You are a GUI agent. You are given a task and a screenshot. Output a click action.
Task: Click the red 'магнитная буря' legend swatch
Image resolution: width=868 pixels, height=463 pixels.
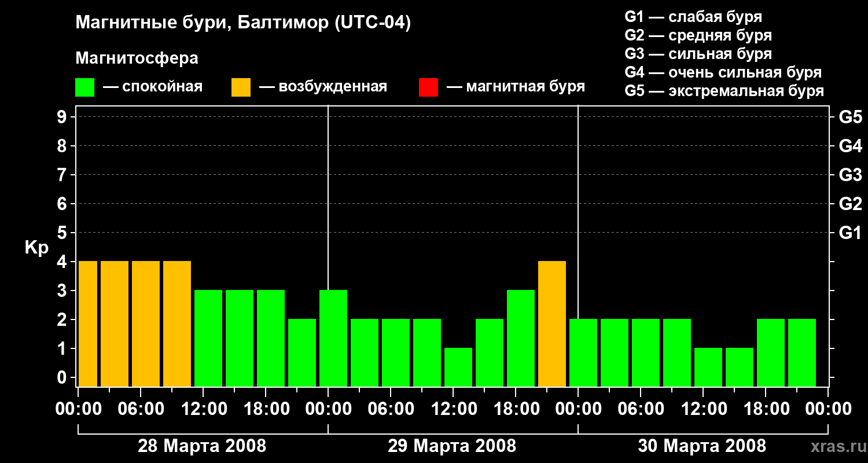tap(428, 87)
